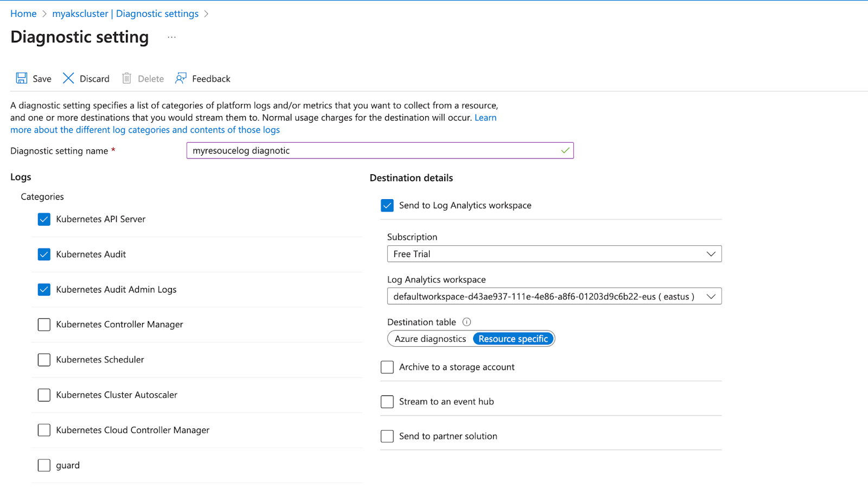The width and height of the screenshot is (868, 491).
Task: Select Resource specific destination table option
Action: tap(513, 339)
